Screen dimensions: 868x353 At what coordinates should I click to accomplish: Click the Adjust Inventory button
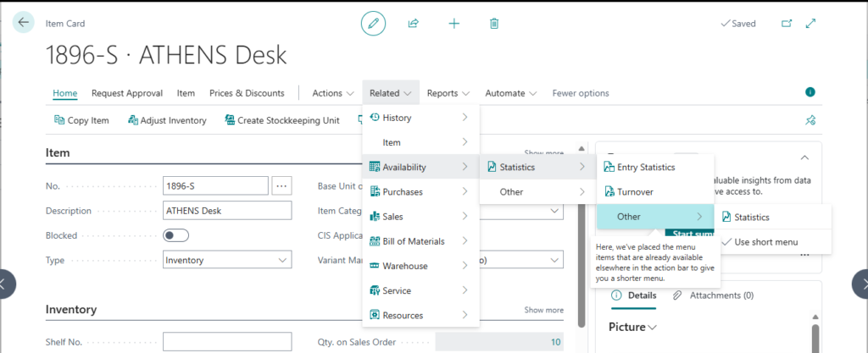pos(167,120)
